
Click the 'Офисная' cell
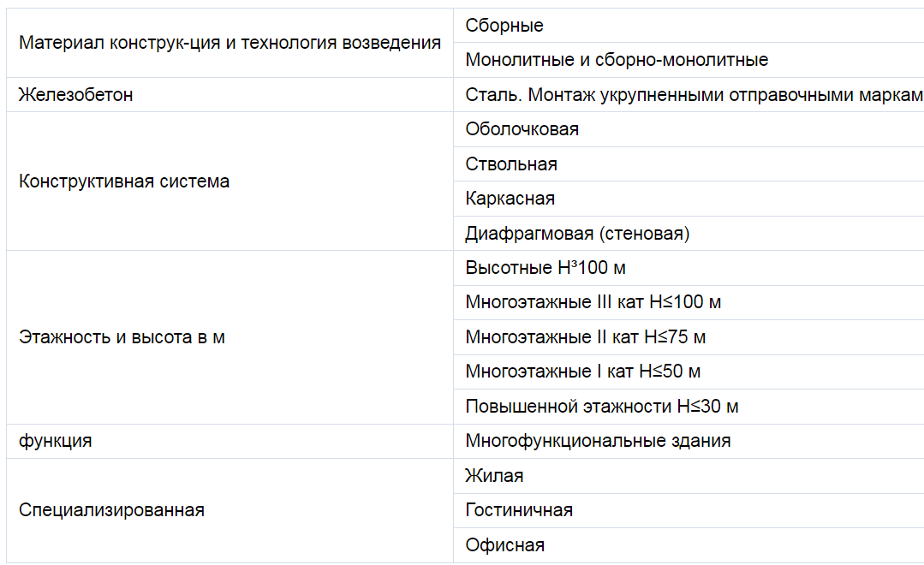(x=689, y=545)
